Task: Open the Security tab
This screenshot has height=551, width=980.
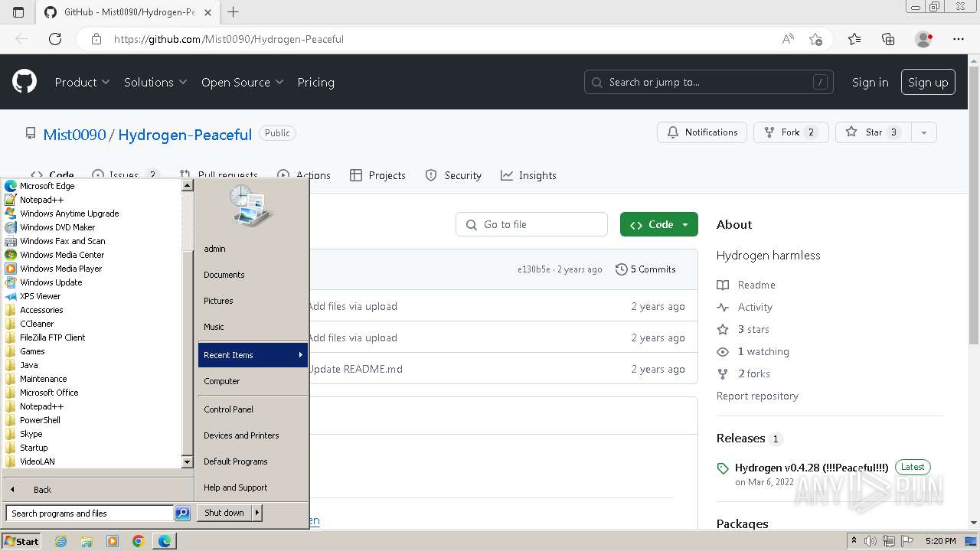Action: [453, 175]
